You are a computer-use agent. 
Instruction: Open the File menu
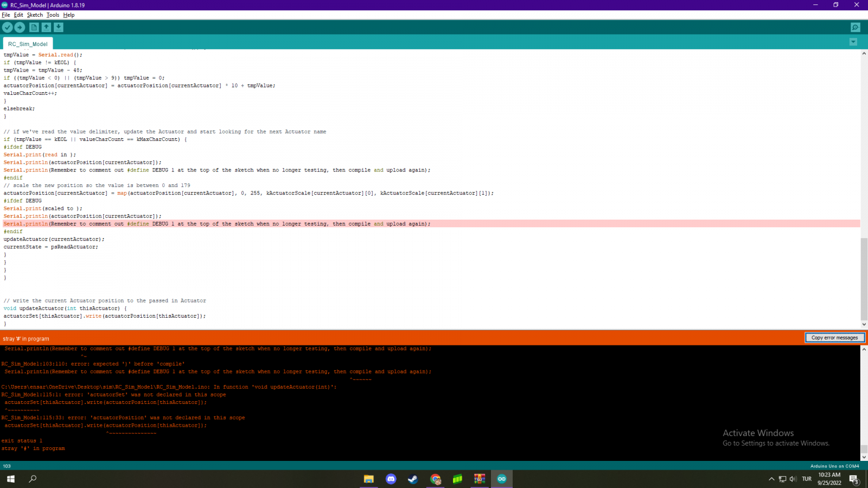click(x=6, y=15)
